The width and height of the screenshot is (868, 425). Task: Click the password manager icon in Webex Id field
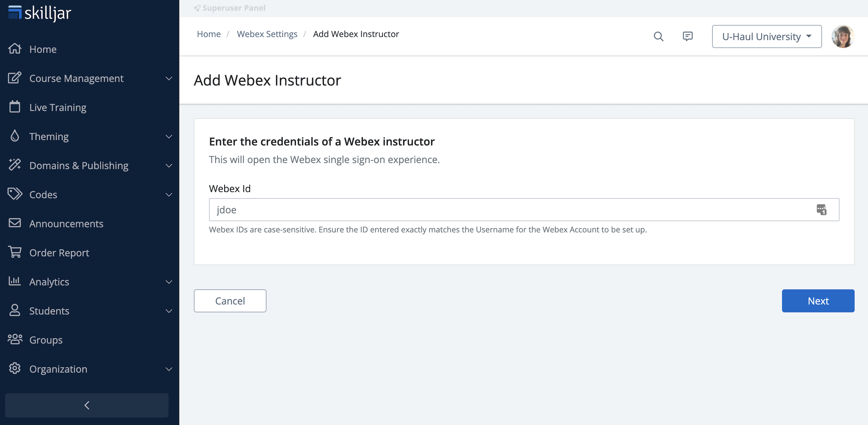(821, 210)
